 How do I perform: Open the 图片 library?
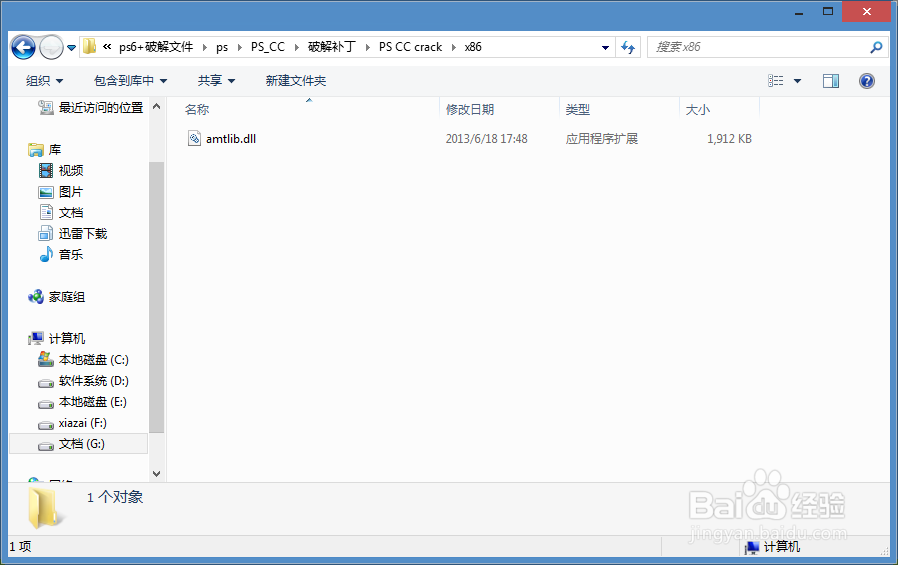pos(71,192)
